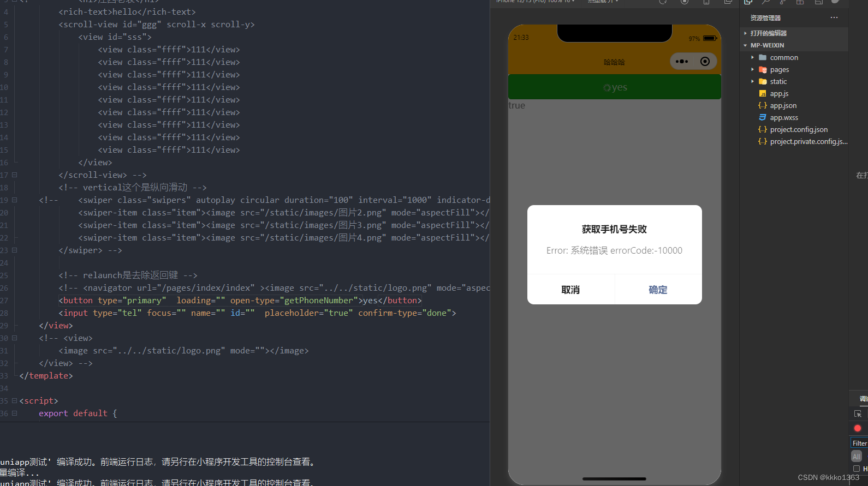Click the 'relaunch是去除返回键' comment line
The width and height of the screenshot is (868, 486).
pos(128,275)
